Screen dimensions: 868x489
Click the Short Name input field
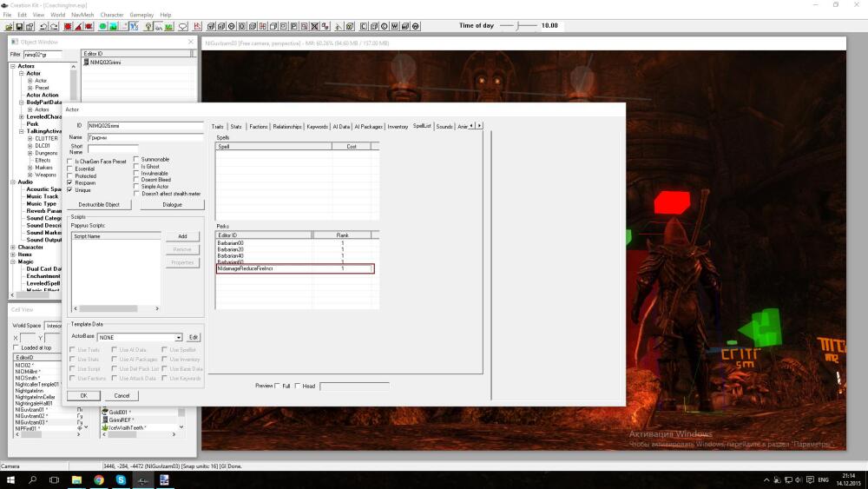point(113,148)
